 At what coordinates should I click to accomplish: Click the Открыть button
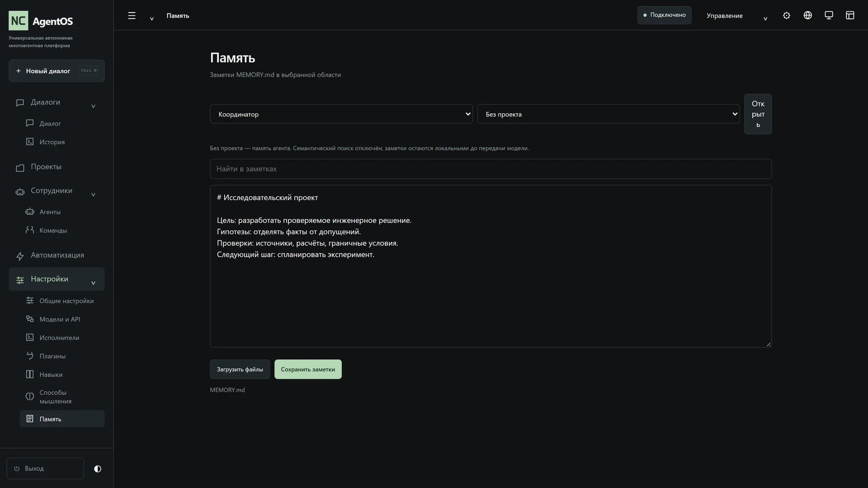coord(758,114)
